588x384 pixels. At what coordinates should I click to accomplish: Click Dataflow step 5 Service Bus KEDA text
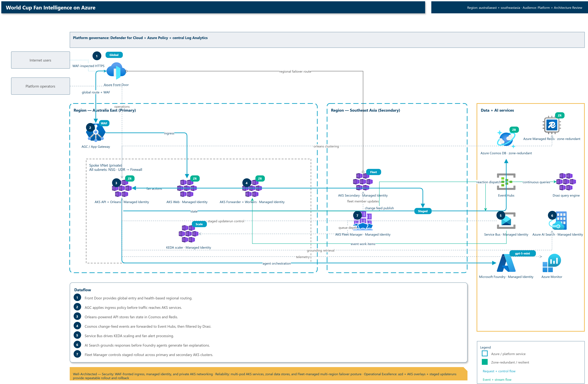[129, 336]
